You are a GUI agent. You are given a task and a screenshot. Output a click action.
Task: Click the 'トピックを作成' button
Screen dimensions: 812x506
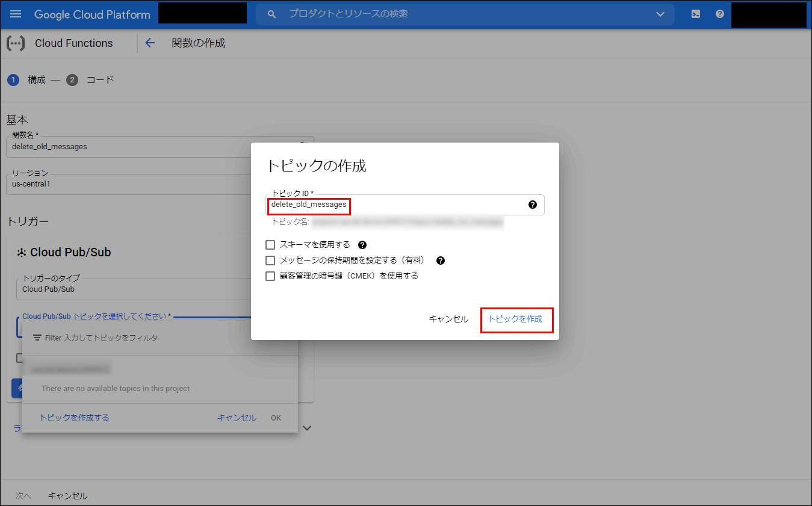(x=516, y=319)
